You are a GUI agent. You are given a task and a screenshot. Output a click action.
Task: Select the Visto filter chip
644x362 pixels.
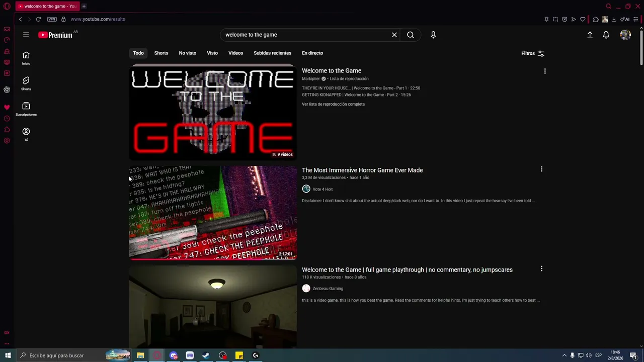pyautogui.click(x=212, y=53)
